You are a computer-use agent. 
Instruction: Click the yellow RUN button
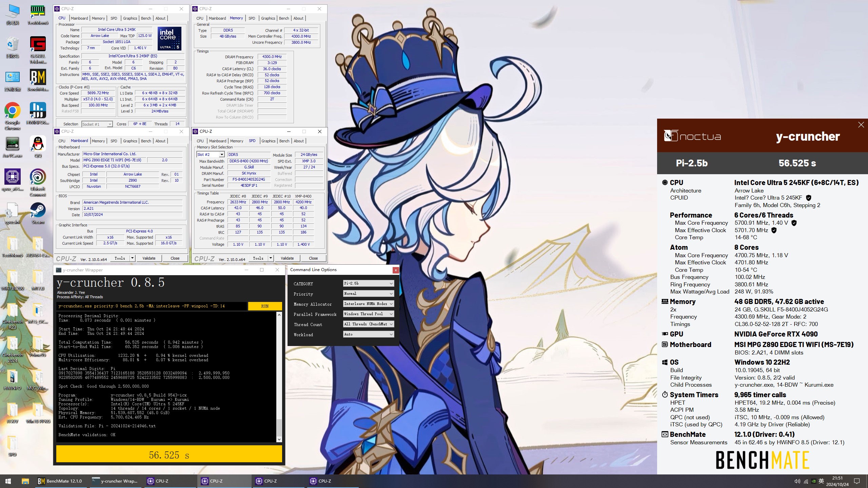coord(265,306)
